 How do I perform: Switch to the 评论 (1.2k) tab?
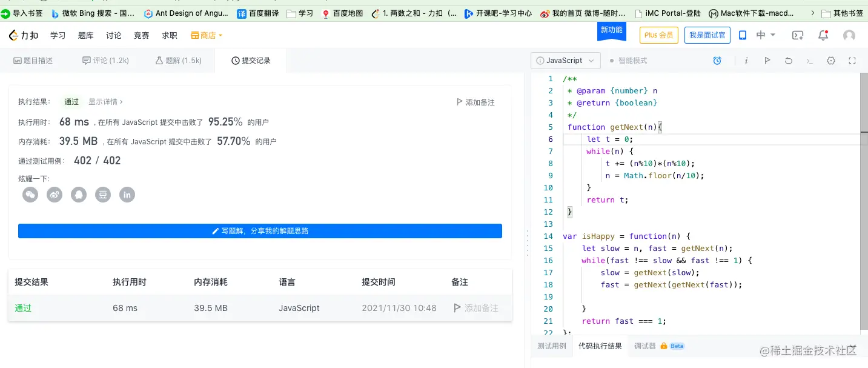point(106,61)
